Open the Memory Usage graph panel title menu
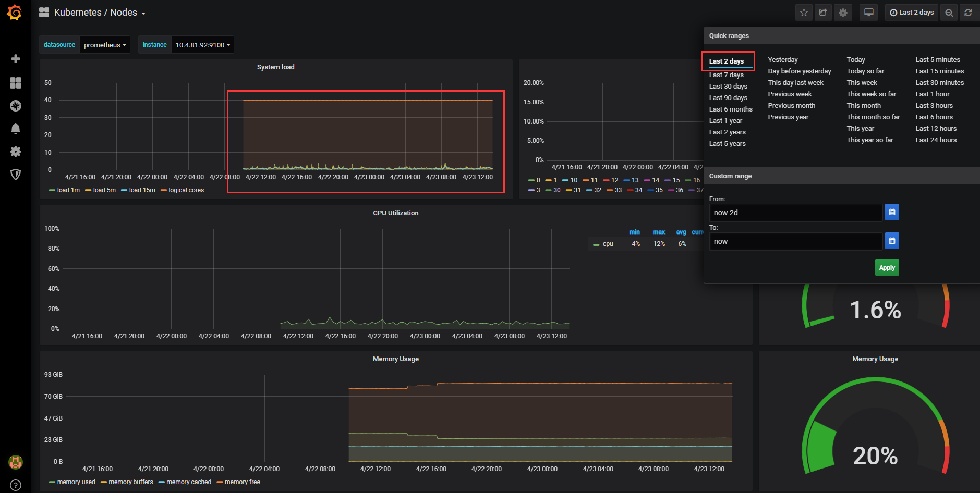The image size is (980, 493). point(396,359)
